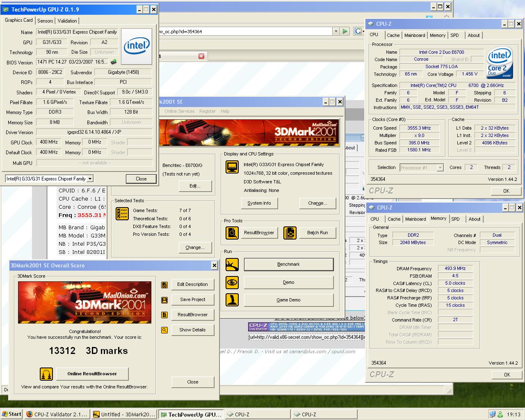Open CPU tab in lower CPU-Z window

point(375,219)
